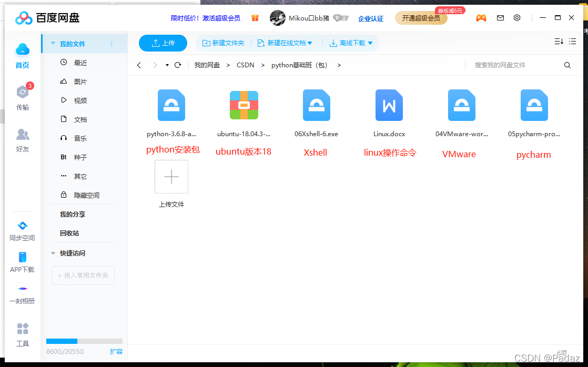Collapse the 我的文件 tree section
The height and width of the screenshot is (367, 588).
tap(53, 44)
